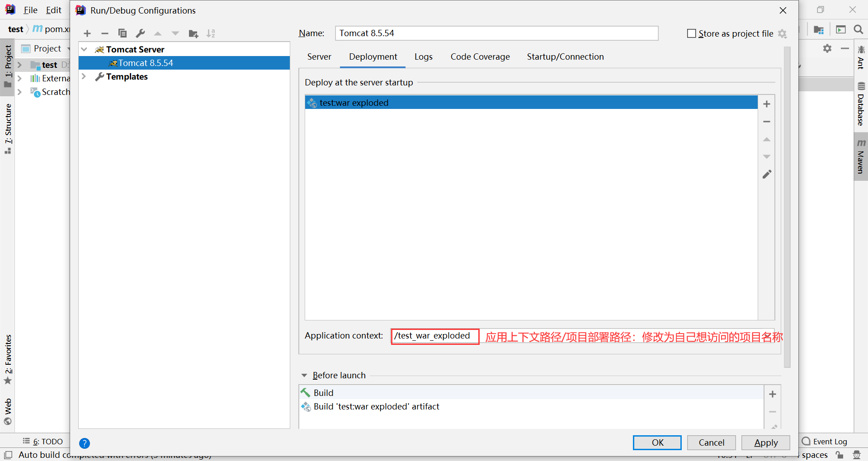Click Apply button
The height and width of the screenshot is (461, 868).
pyautogui.click(x=766, y=442)
